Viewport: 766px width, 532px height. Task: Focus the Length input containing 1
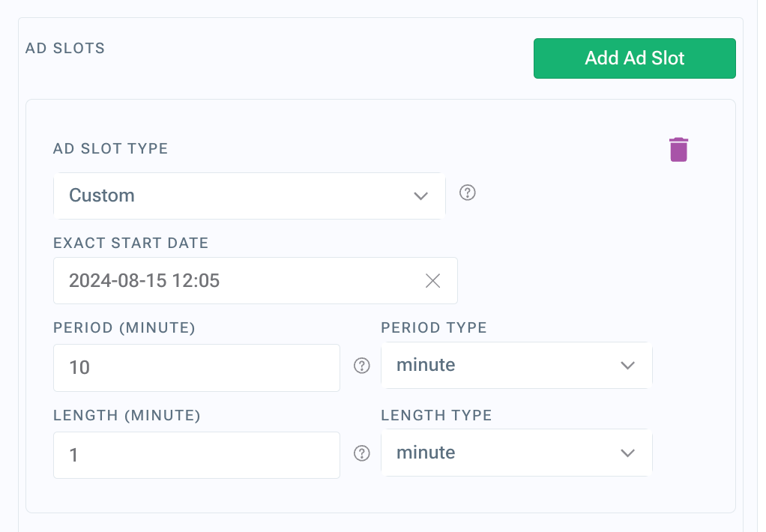coord(196,455)
